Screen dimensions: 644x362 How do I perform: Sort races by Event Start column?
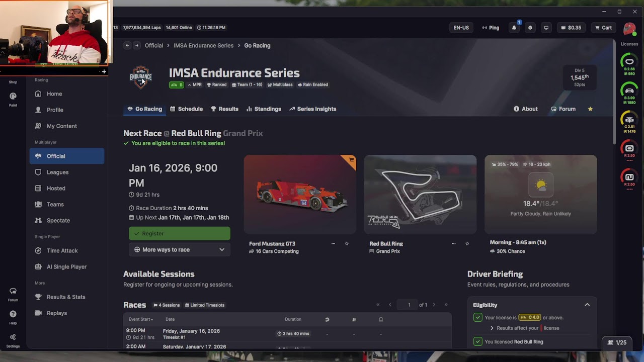click(x=141, y=319)
